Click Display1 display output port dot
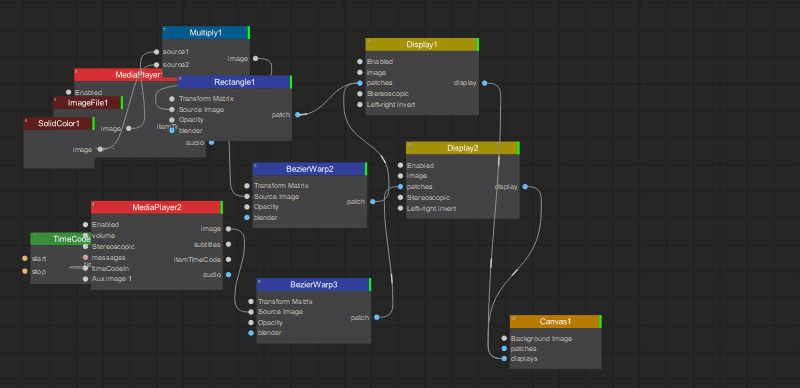 pyautogui.click(x=484, y=83)
